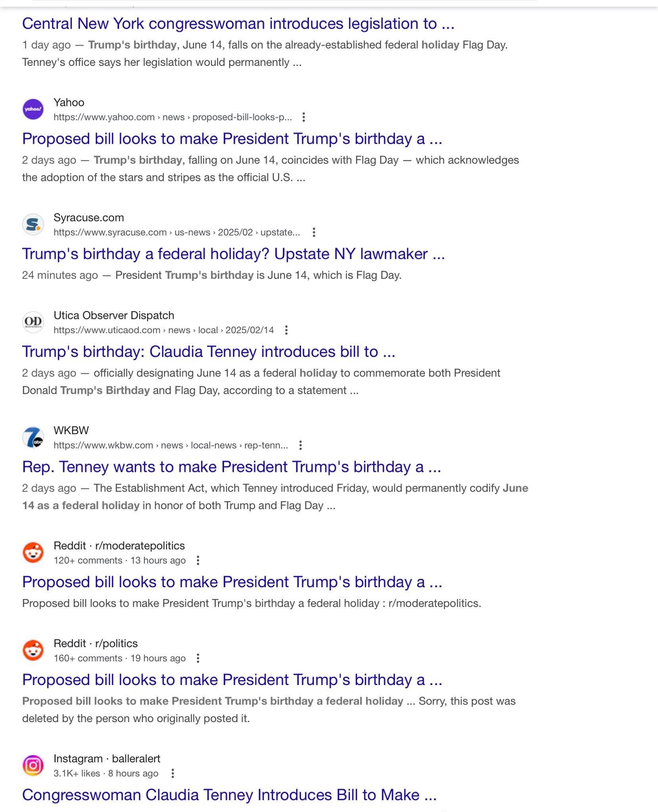Viewport: 658px width, 812px height.
Task: Open more options for Utica Observer Dispatch result
Action: 286,330
